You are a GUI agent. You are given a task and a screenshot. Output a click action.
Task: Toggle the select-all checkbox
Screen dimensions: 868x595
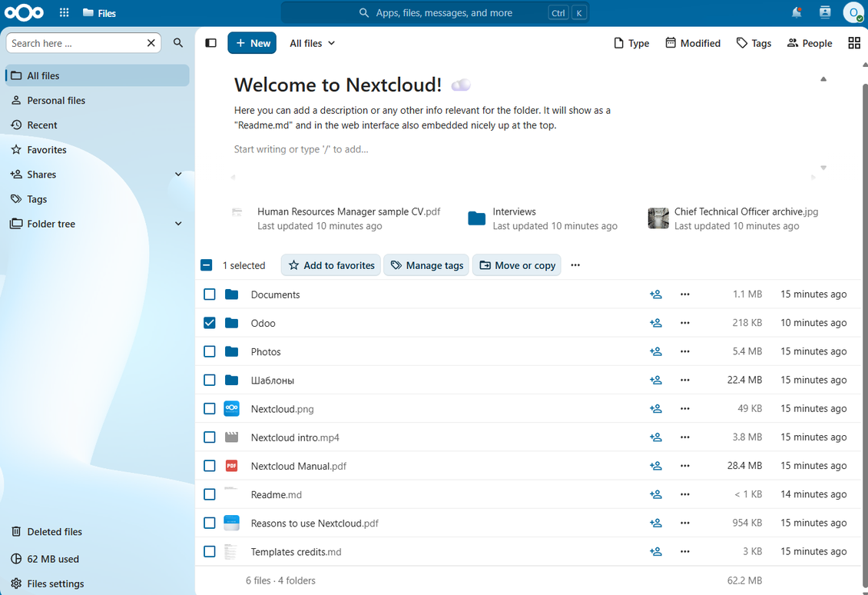[x=207, y=264]
